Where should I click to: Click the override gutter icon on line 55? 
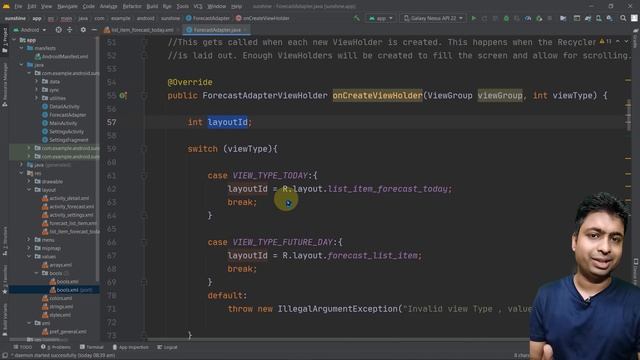pyautogui.click(x=123, y=96)
